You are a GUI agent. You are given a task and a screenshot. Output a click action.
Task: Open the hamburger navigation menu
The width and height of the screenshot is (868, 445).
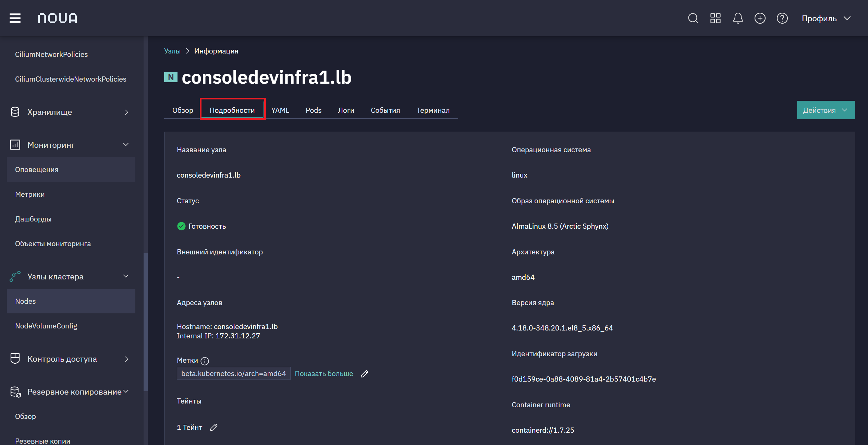15,18
